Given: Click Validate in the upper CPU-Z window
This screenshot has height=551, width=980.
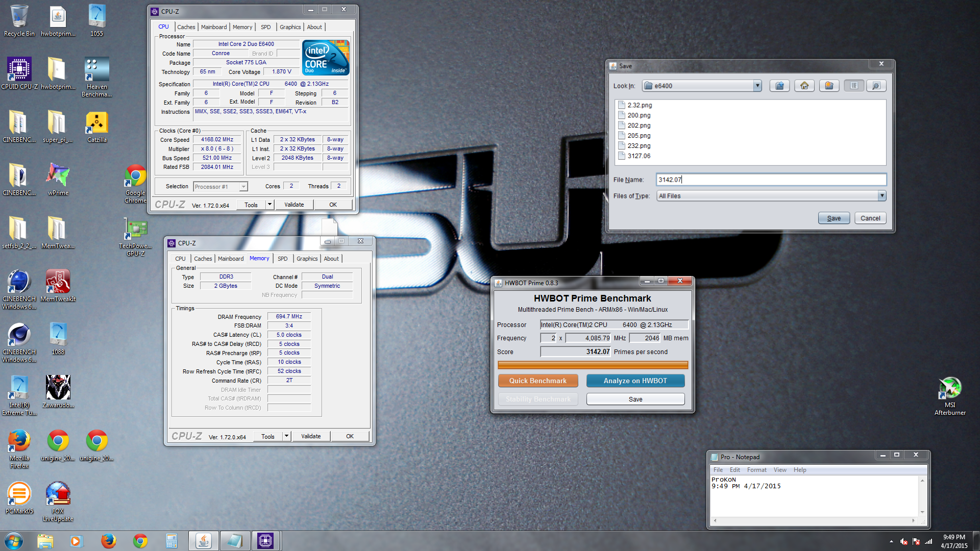Looking at the screenshot, I should click(x=294, y=205).
